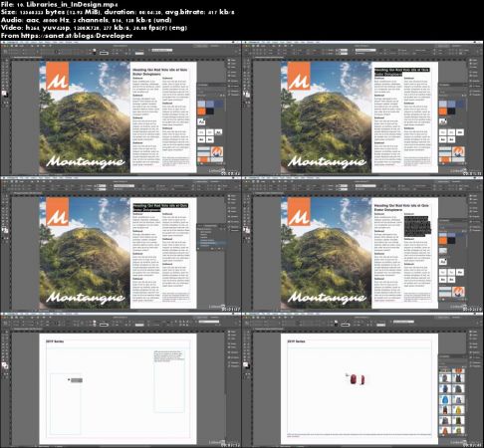Click the Montangue script title in the first frame
484x448 pixels.
86,162
